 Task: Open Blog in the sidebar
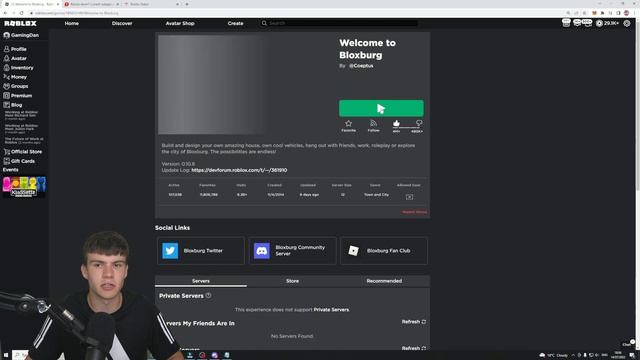[13, 105]
